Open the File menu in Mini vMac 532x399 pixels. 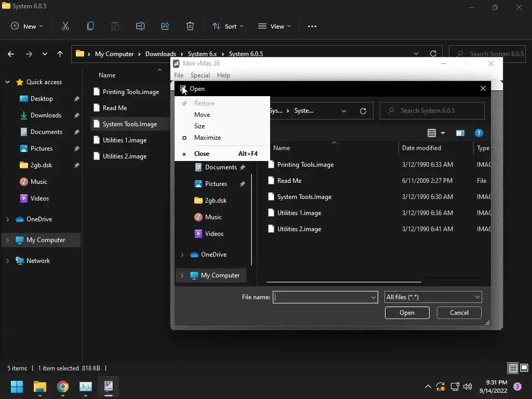coord(179,75)
